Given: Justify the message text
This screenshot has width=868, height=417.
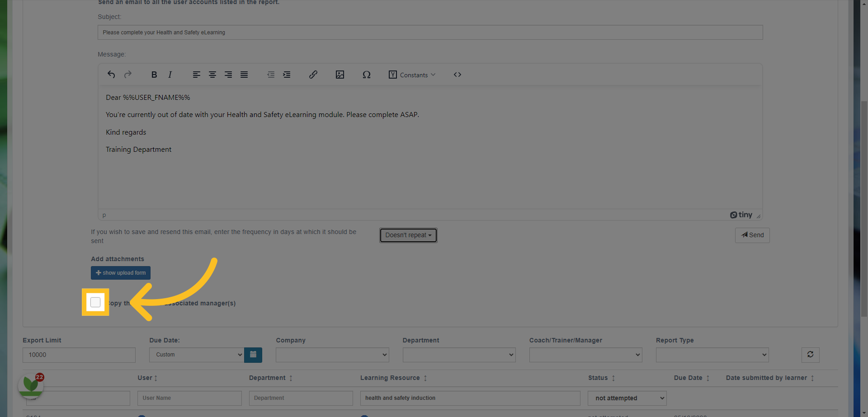Looking at the screenshot, I should coord(244,75).
